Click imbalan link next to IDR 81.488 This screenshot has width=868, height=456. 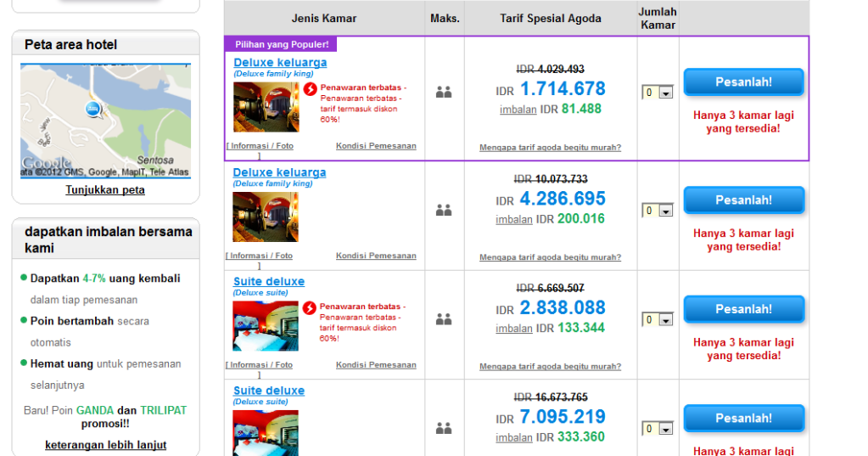pos(518,110)
